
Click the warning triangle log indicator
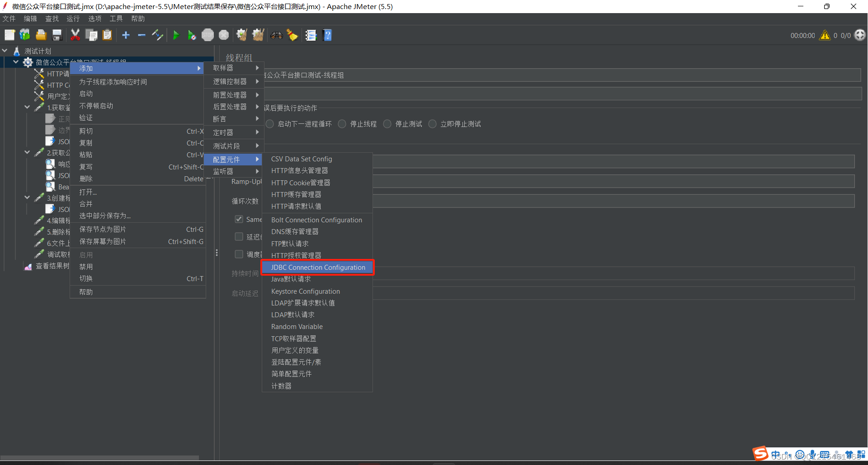(x=825, y=35)
